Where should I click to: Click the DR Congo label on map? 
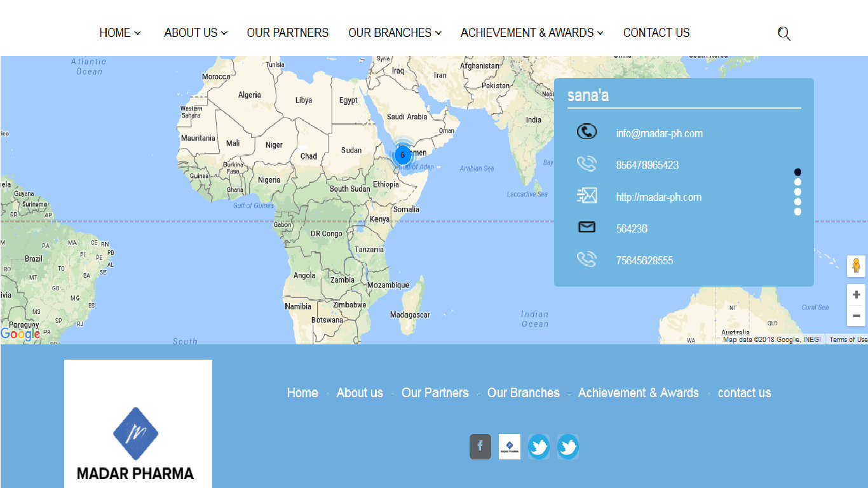(327, 234)
